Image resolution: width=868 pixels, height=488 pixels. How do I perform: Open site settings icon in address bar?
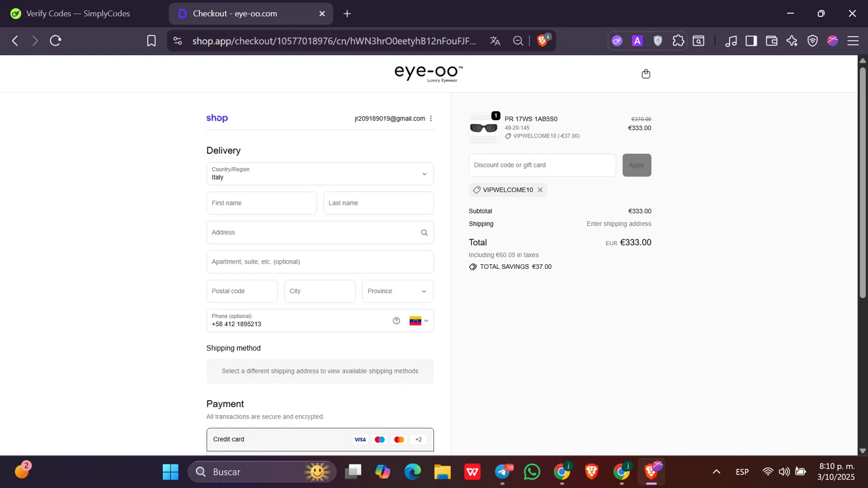(178, 40)
